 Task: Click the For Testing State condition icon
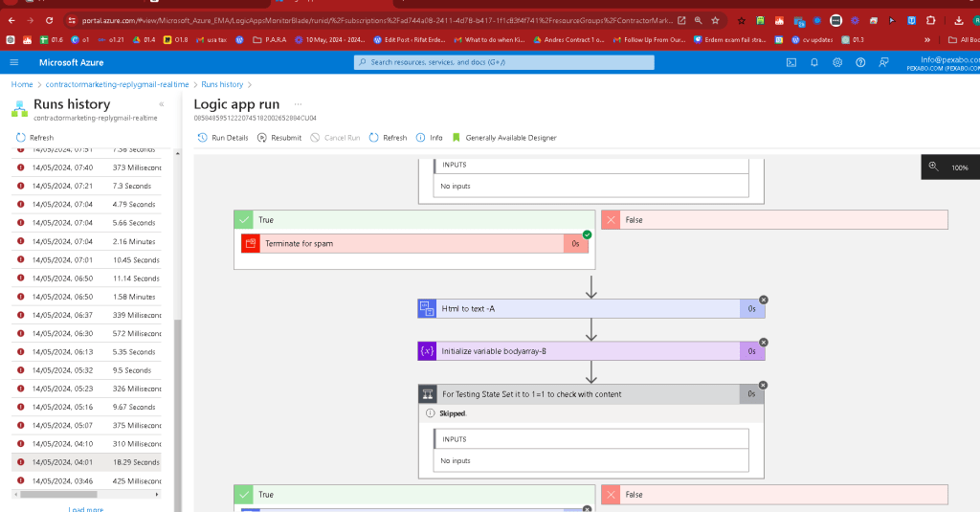(x=428, y=394)
